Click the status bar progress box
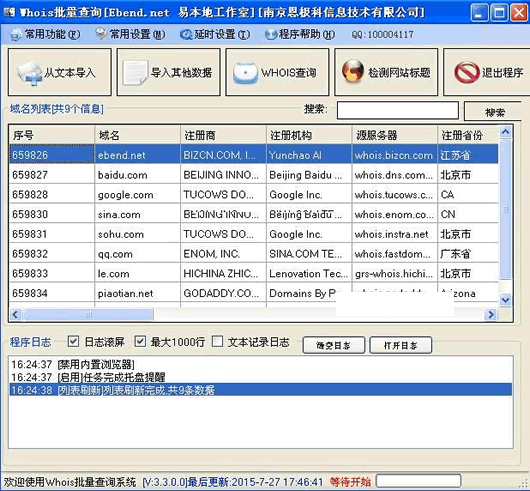This screenshot has height=491, width=530. coord(418,481)
